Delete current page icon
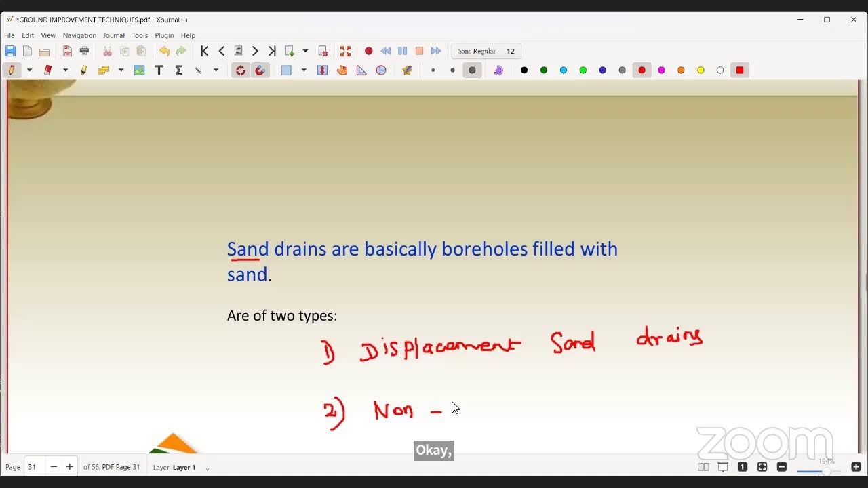Viewport: 868px width, 488px height. [x=323, y=51]
